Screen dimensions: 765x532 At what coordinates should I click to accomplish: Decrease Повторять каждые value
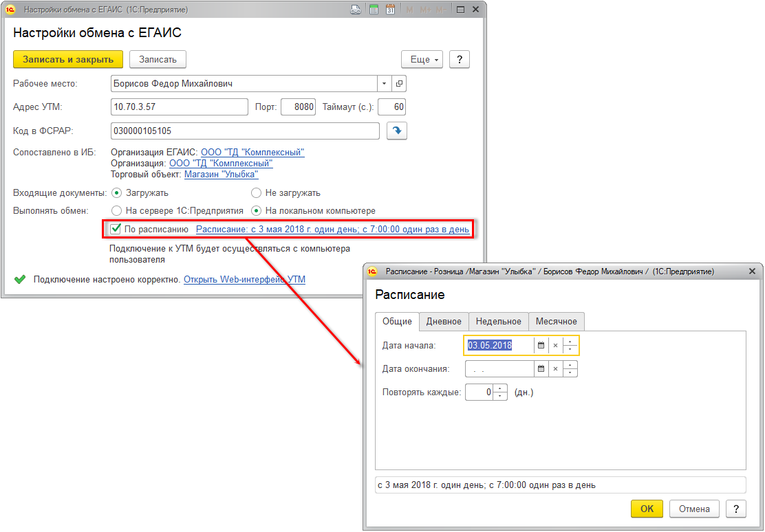tap(500, 396)
